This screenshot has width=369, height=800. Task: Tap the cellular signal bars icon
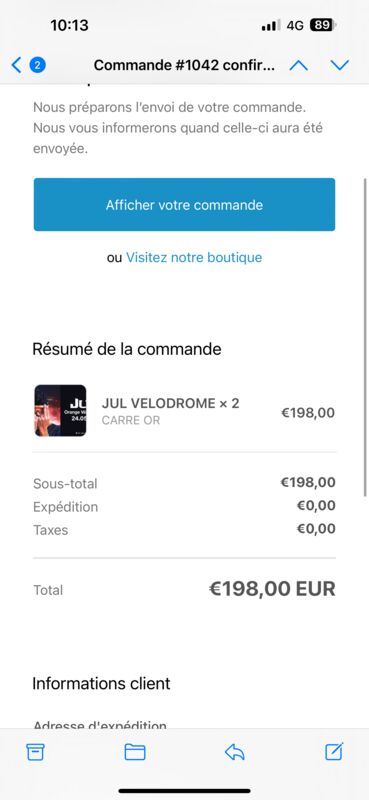pos(270,26)
